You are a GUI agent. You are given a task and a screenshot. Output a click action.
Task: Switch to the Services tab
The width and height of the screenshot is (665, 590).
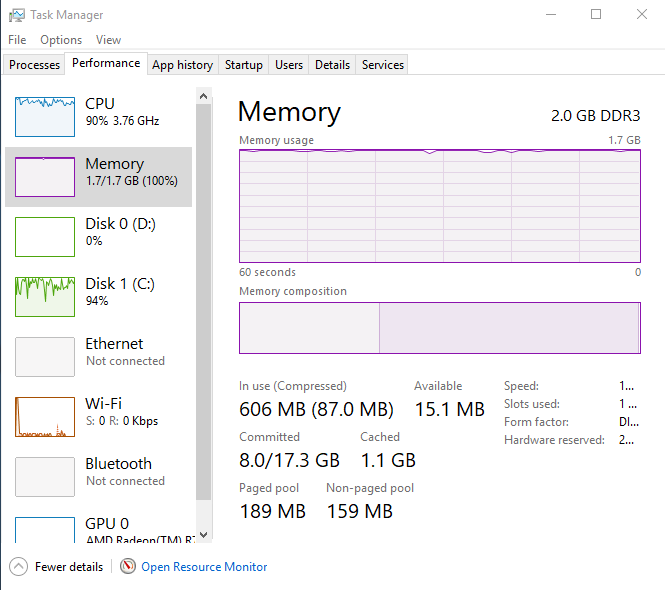pyautogui.click(x=383, y=65)
